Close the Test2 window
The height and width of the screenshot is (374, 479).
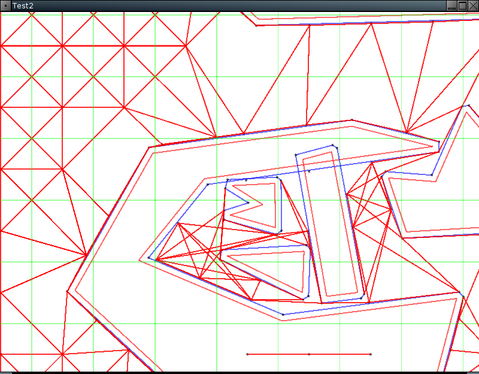coord(473,6)
